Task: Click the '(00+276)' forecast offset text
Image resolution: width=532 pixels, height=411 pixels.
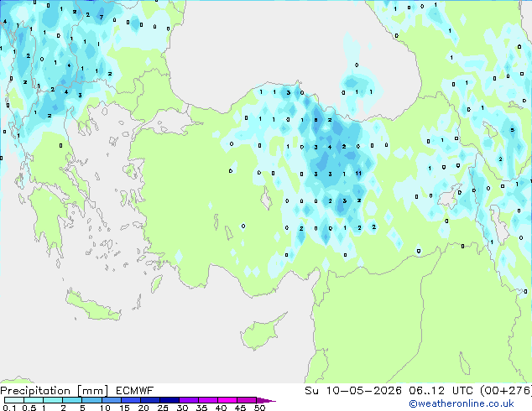Action: pyautogui.click(x=505, y=391)
